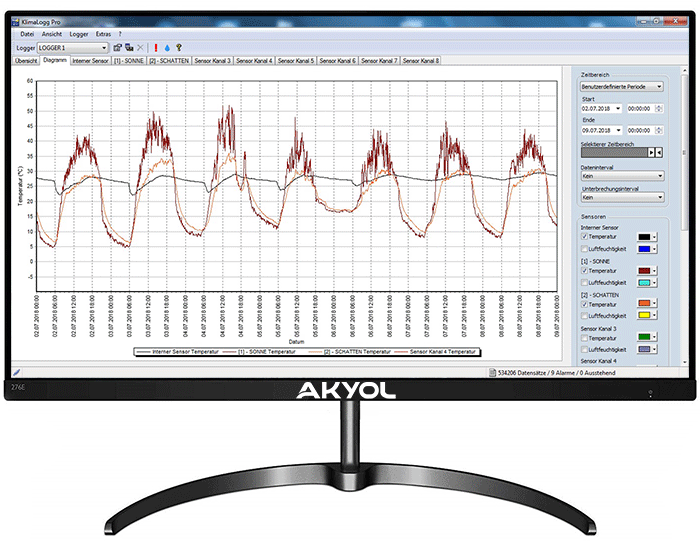Image resolution: width=700 pixels, height=541 pixels.
Task: Select the Diagramm tab
Action: [x=55, y=60]
